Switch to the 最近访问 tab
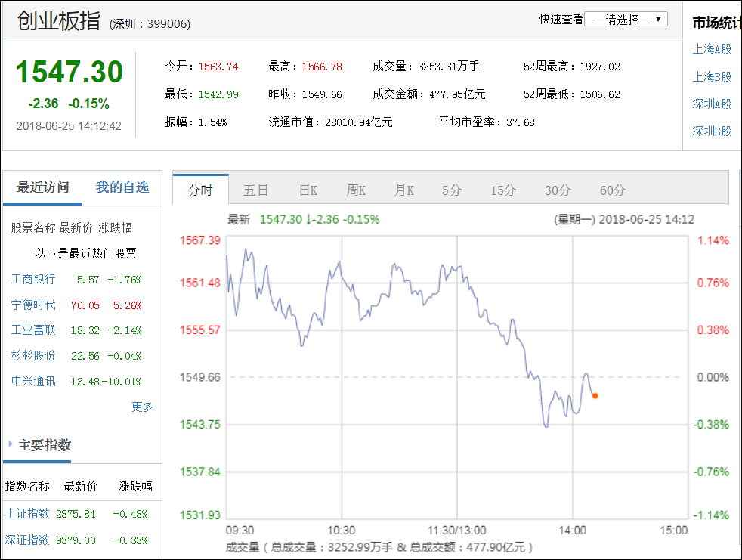The image size is (742, 560). tap(43, 187)
